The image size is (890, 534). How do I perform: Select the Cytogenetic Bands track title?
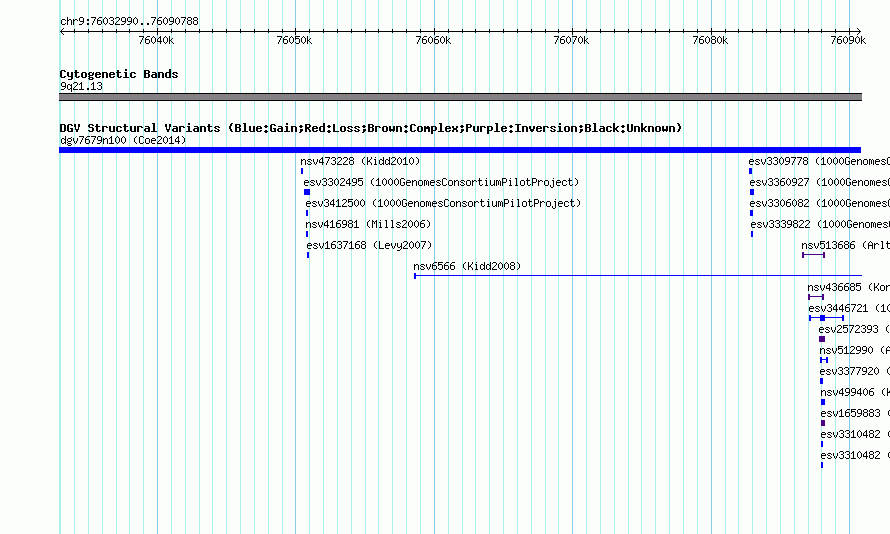pyautogui.click(x=119, y=74)
